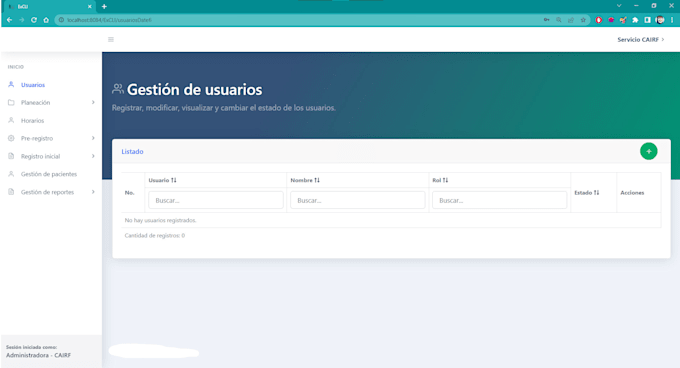This screenshot has height=368, width=680.
Task: Click the Gestión de pacientes icon
Action: tap(11, 174)
